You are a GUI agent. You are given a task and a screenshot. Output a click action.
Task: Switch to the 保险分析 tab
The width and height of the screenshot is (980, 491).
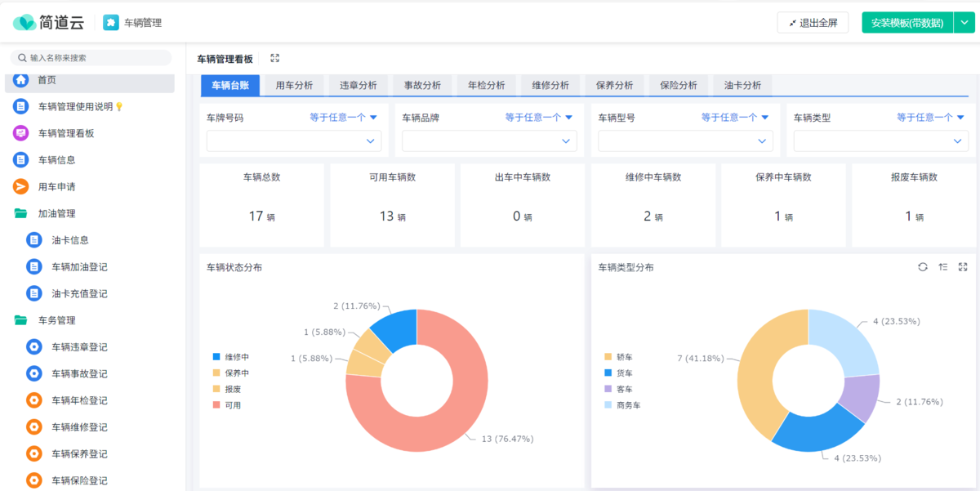click(x=679, y=86)
